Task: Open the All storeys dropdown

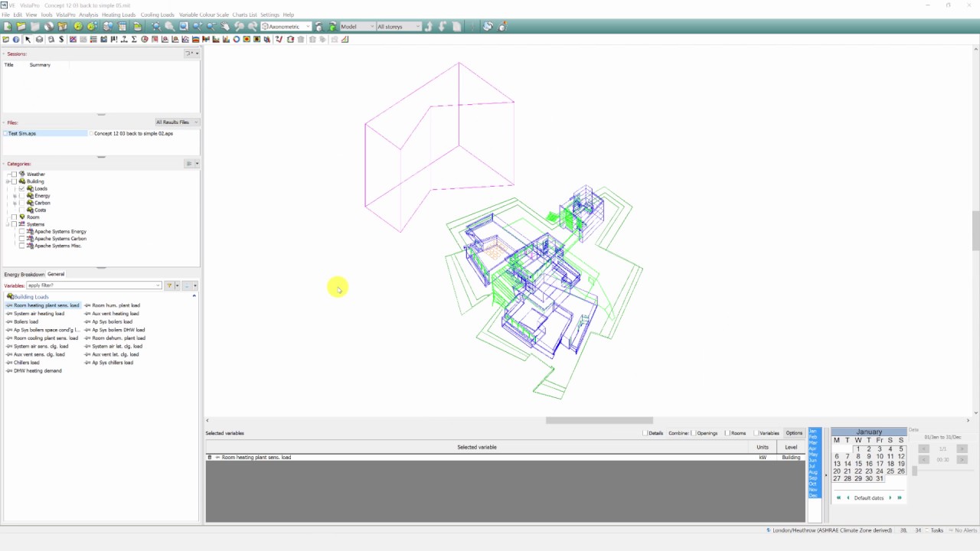Action: (418, 26)
